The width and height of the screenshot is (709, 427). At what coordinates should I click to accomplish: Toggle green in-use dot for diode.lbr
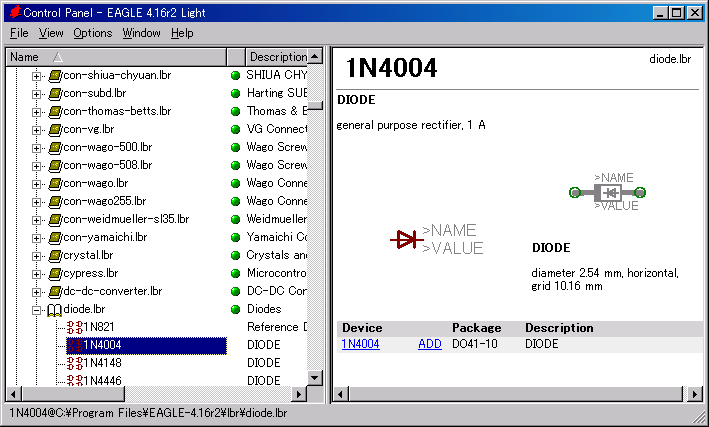point(235,309)
